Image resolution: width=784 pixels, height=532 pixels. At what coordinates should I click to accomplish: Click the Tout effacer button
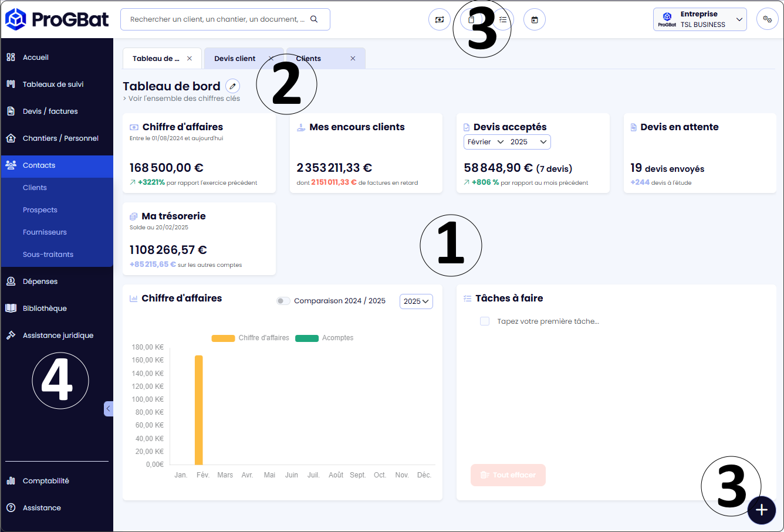point(508,475)
